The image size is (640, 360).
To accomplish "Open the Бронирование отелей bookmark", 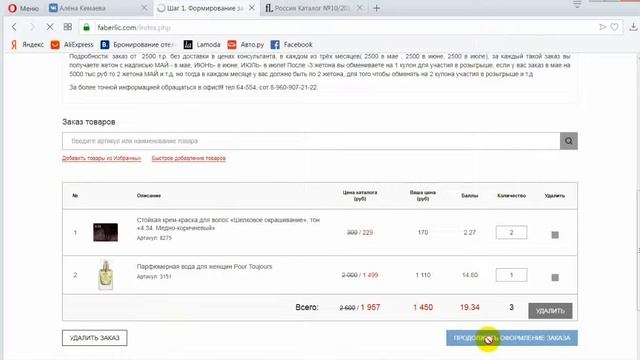I will tap(138, 44).
